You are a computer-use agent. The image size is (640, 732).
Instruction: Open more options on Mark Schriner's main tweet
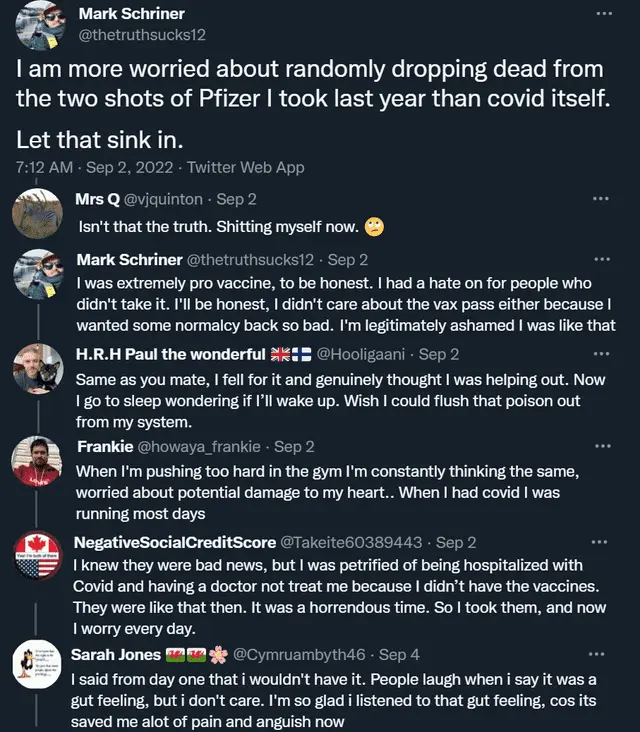[x=603, y=14]
